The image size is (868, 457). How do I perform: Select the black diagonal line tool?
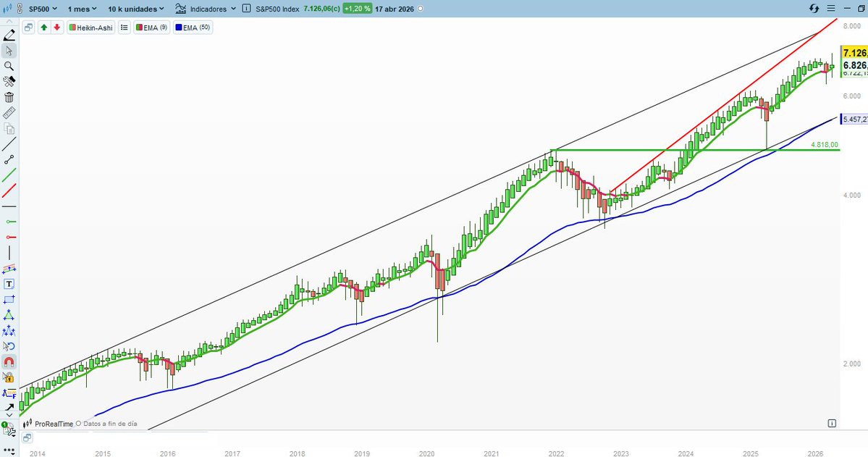(9, 144)
